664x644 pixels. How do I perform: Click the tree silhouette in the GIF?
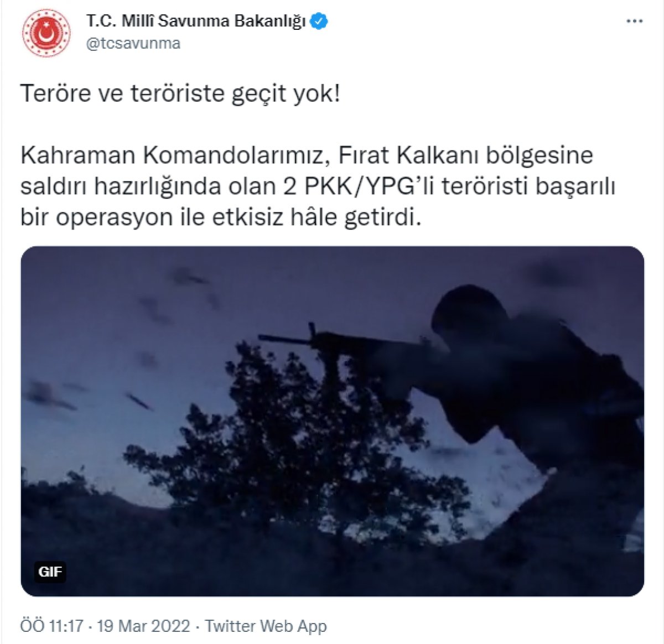pyautogui.click(x=288, y=443)
